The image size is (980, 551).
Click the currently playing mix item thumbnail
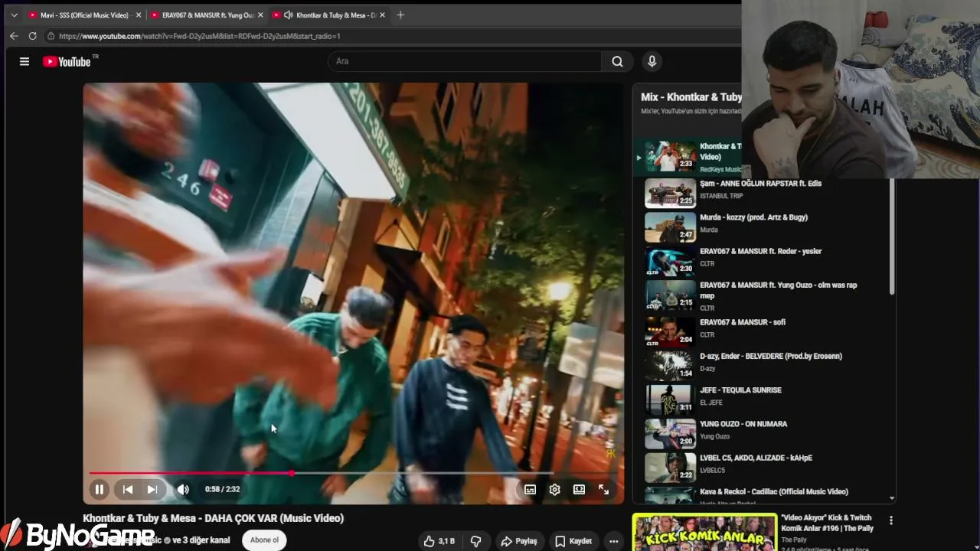(670, 155)
